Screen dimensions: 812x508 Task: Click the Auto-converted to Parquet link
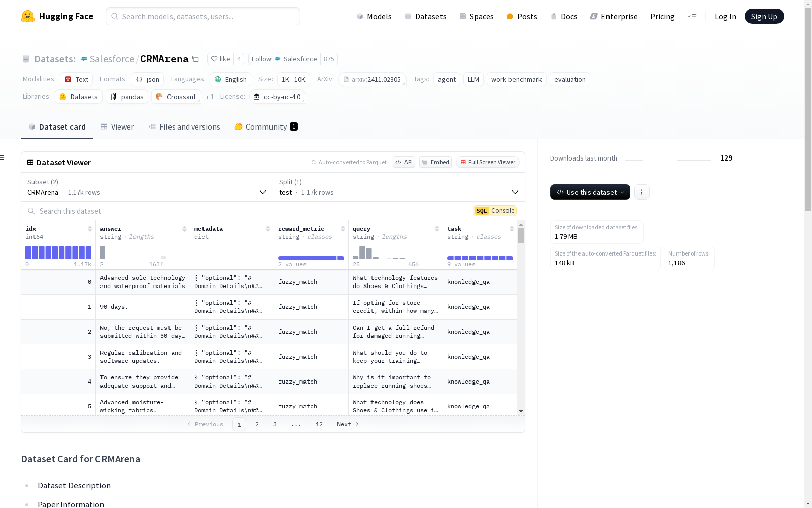click(349, 162)
